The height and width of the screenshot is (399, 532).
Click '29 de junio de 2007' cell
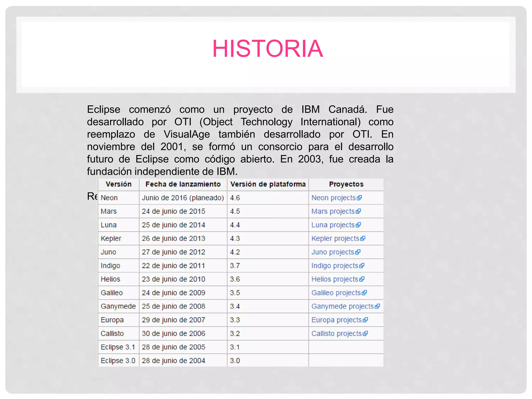(x=183, y=320)
